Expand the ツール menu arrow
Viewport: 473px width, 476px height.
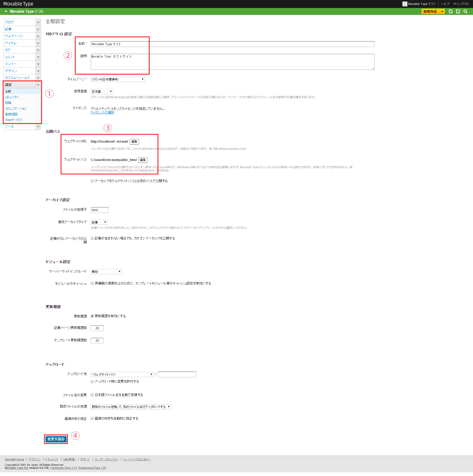(x=38, y=127)
